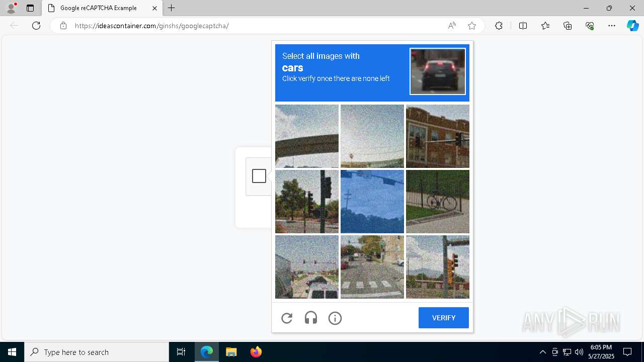
Task: Launch Firefox from taskbar
Action: click(256, 352)
